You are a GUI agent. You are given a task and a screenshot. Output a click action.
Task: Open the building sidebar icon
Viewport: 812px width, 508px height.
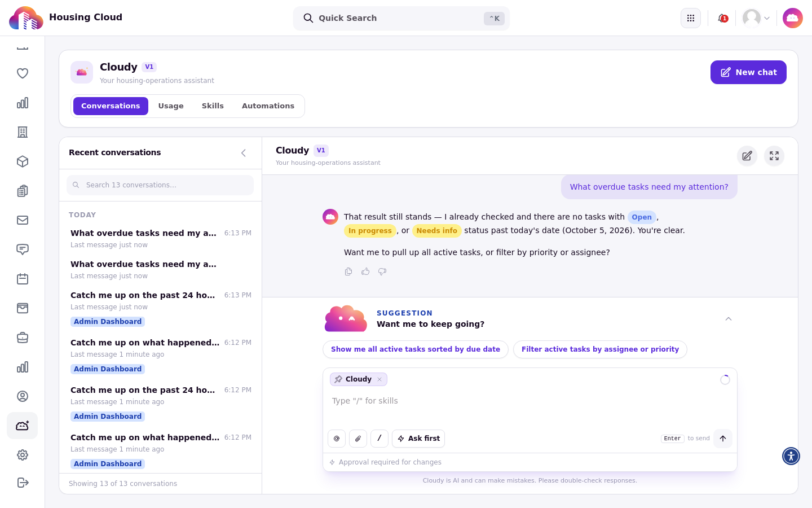pyautogui.click(x=23, y=132)
